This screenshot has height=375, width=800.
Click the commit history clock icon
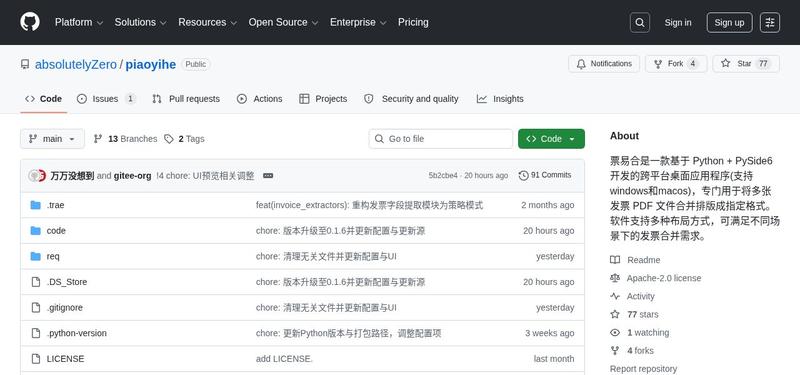[523, 176]
